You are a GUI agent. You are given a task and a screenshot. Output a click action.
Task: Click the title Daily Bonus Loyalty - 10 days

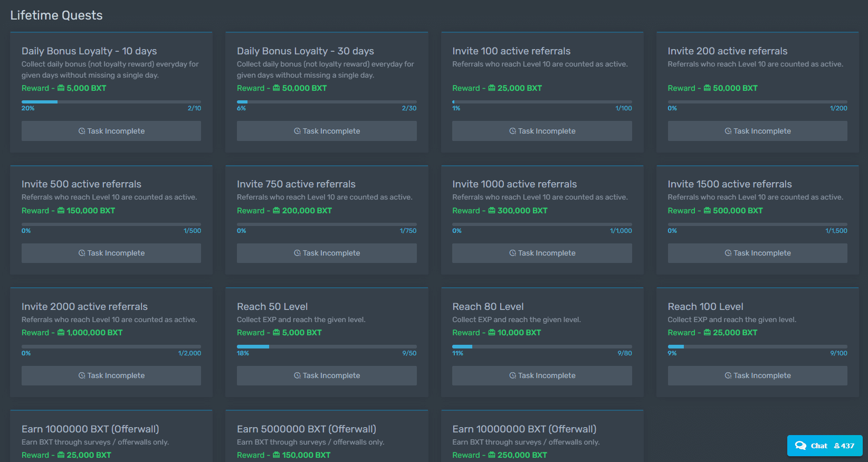[x=89, y=51]
